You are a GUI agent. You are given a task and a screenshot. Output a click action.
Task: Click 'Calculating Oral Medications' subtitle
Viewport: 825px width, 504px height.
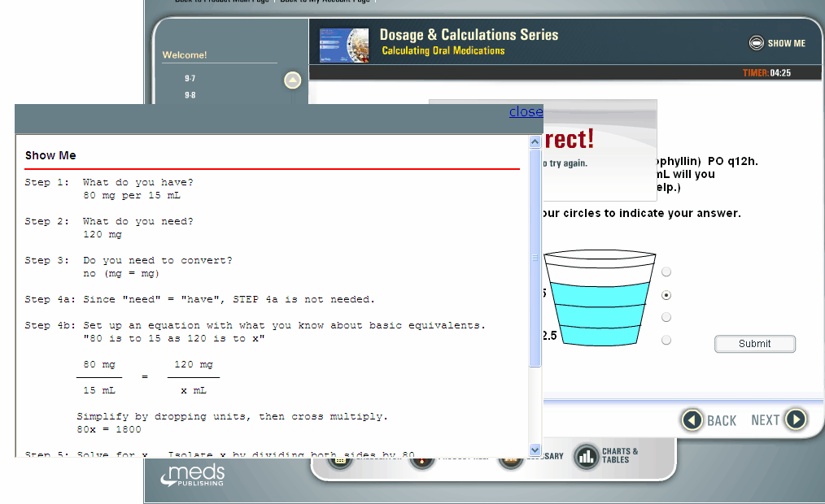[443, 50]
